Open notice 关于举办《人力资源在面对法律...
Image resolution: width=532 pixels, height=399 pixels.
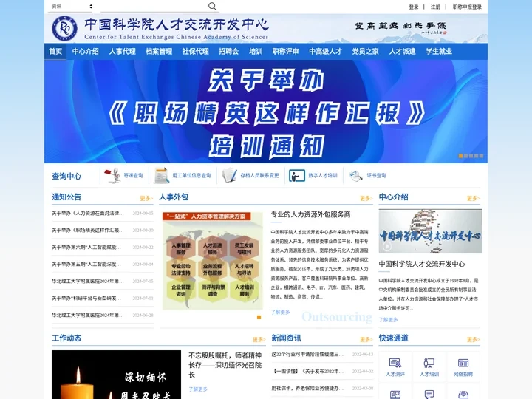(87, 213)
